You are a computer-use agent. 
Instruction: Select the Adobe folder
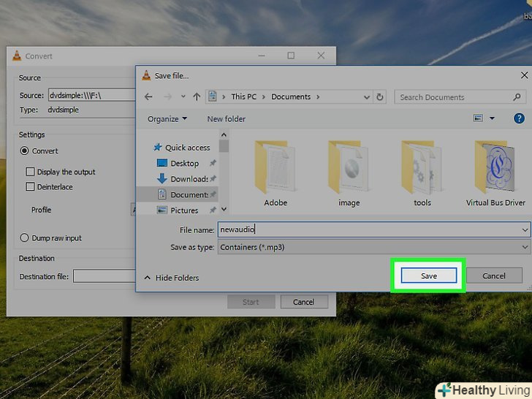point(275,173)
